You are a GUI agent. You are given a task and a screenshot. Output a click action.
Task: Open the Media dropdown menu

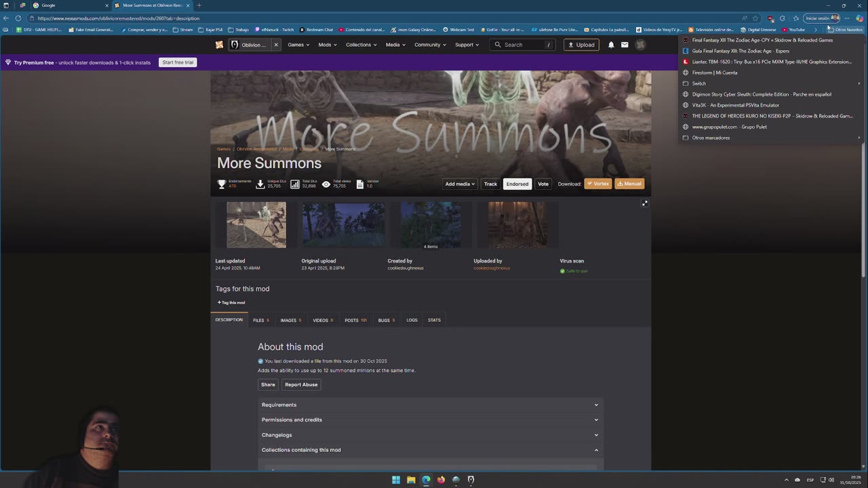(x=395, y=45)
